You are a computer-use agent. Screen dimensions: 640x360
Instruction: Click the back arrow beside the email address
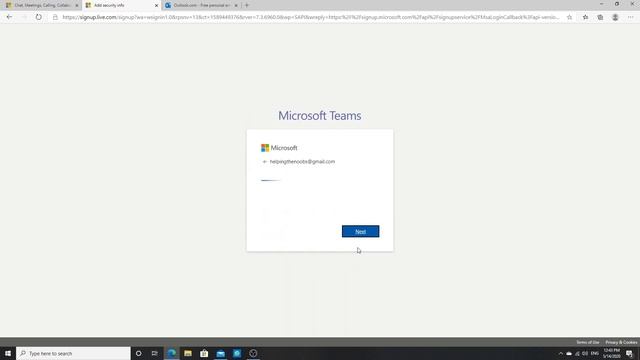pos(264,162)
